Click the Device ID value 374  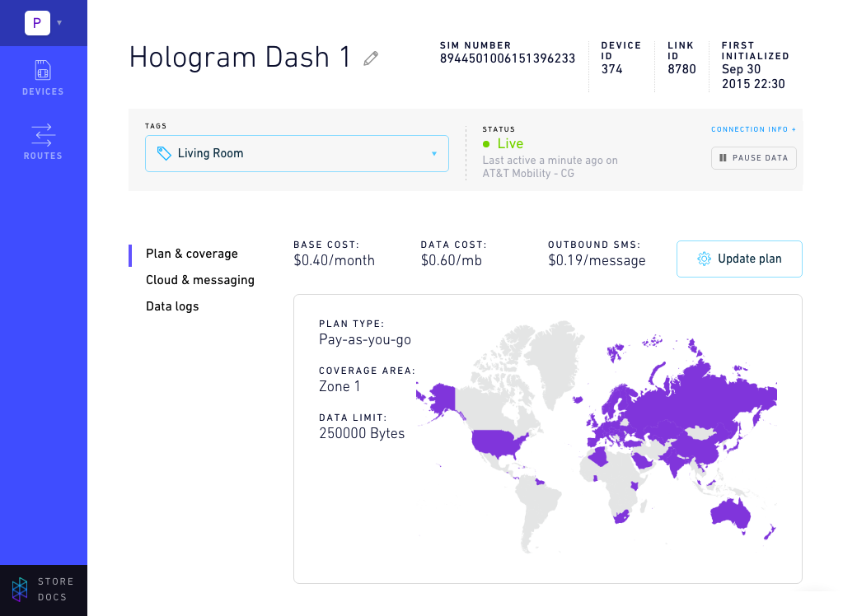tap(611, 69)
